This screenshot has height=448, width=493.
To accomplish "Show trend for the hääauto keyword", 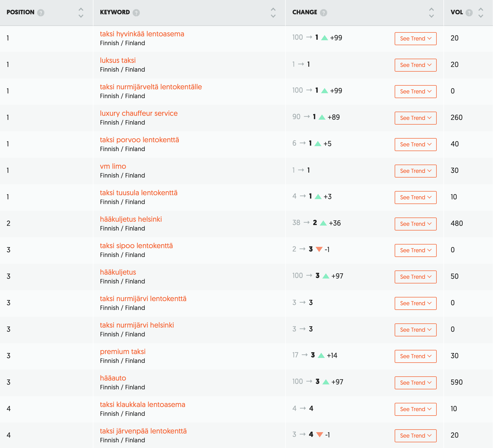I will tap(415, 383).
